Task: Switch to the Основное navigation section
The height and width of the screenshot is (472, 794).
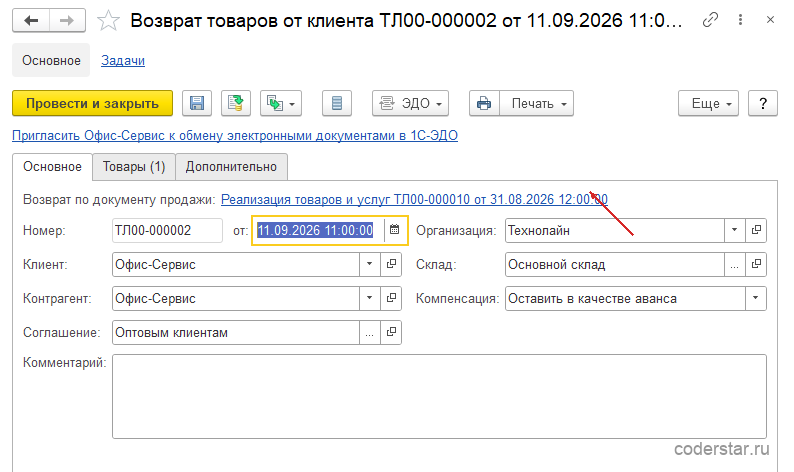Action: click(51, 60)
